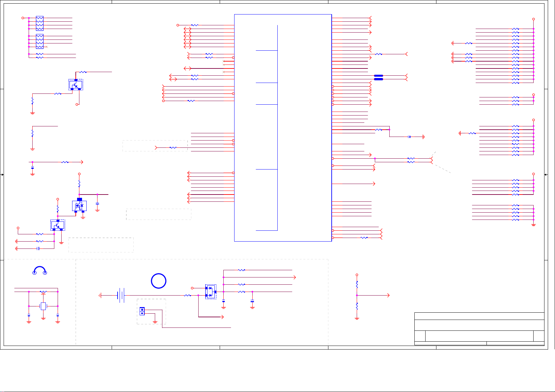Select the resistor on the IC's bottom right pin
This screenshot has width=555, height=392.
click(364, 238)
